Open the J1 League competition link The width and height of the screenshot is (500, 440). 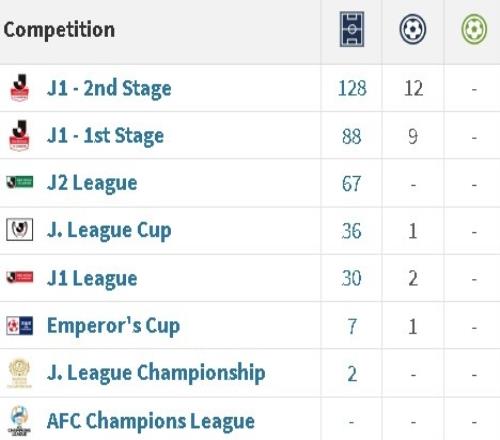[x=92, y=278]
